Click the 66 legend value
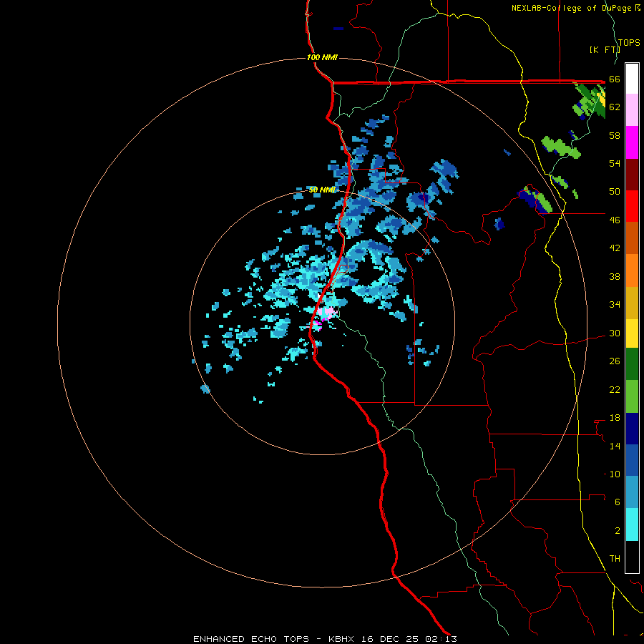644x644 pixels. coord(615,79)
